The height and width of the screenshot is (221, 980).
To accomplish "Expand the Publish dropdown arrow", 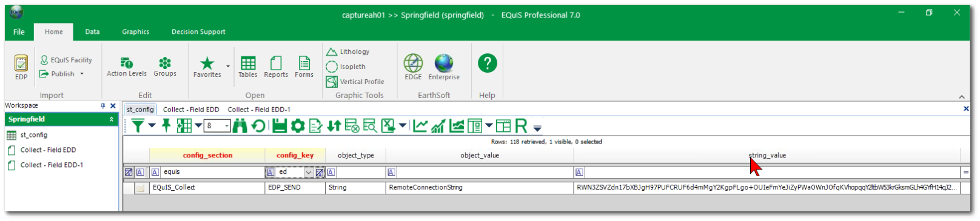I will coord(82,74).
